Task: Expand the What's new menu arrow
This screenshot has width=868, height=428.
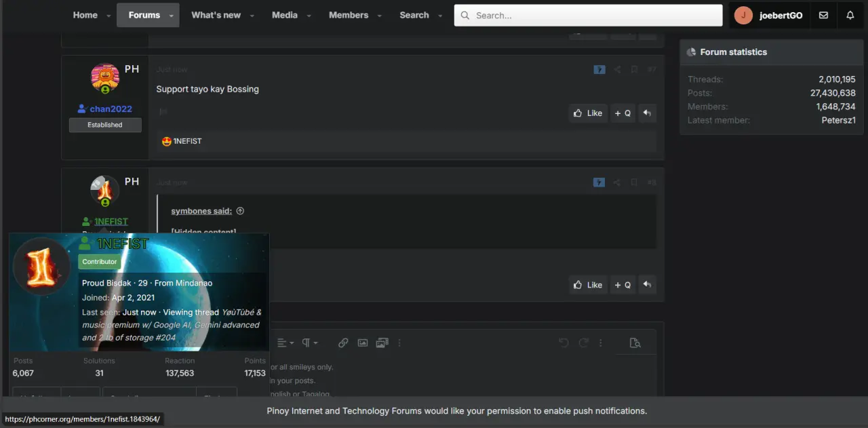Action: coord(252,16)
